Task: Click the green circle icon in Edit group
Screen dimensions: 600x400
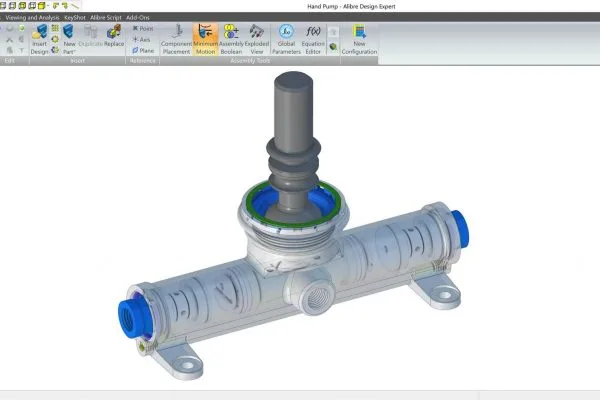Action: (x=21, y=28)
